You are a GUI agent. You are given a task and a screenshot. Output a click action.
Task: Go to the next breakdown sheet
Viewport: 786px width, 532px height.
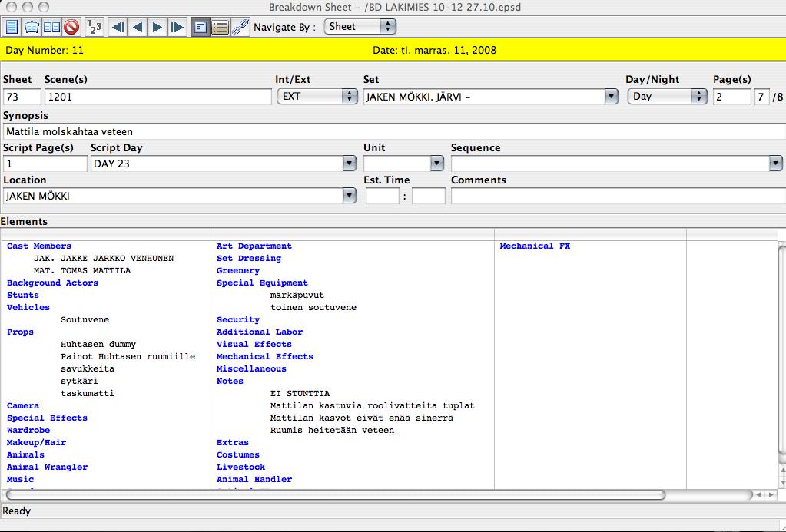point(158,27)
